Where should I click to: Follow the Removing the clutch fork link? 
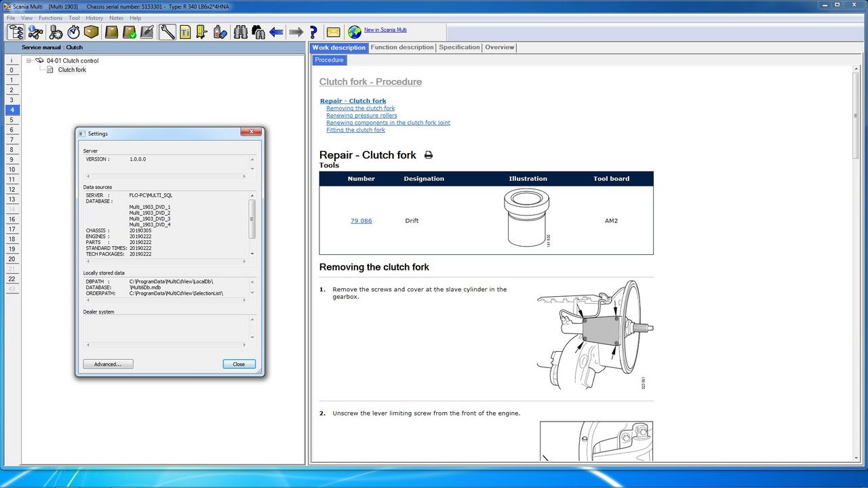point(361,108)
